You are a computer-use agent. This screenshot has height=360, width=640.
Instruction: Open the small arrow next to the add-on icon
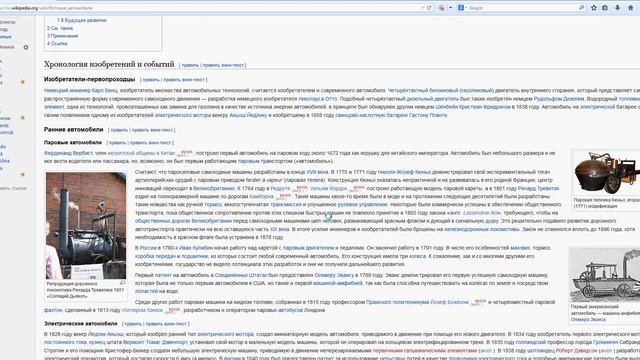click(450, 8)
